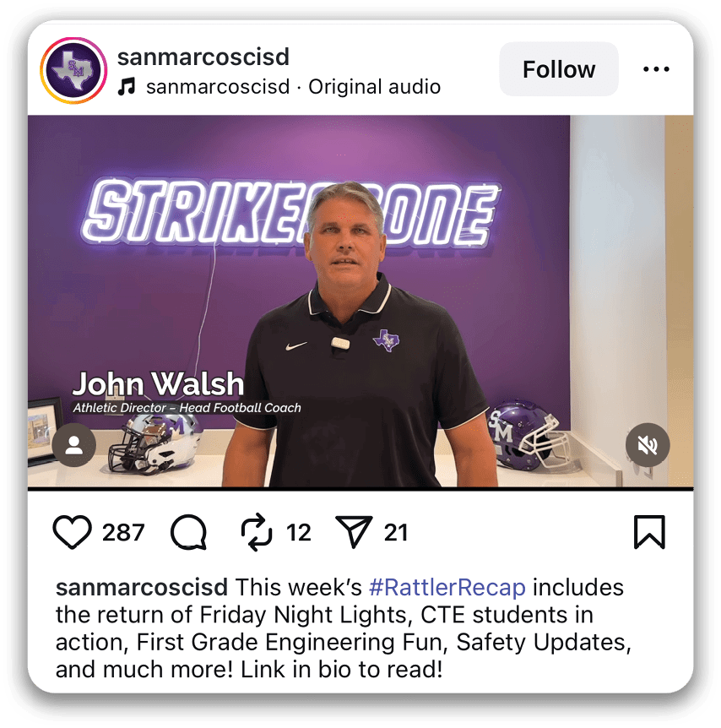Open comments via speech bubble icon

[x=188, y=532]
